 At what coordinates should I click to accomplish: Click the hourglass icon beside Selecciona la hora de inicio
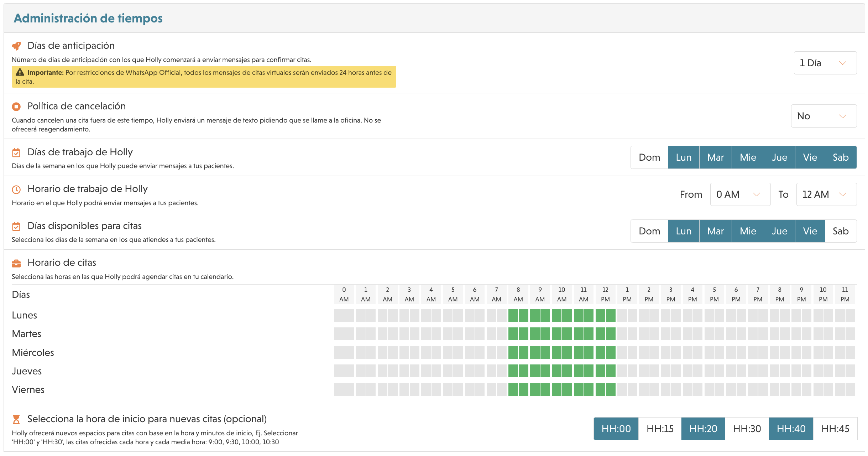coord(16,419)
